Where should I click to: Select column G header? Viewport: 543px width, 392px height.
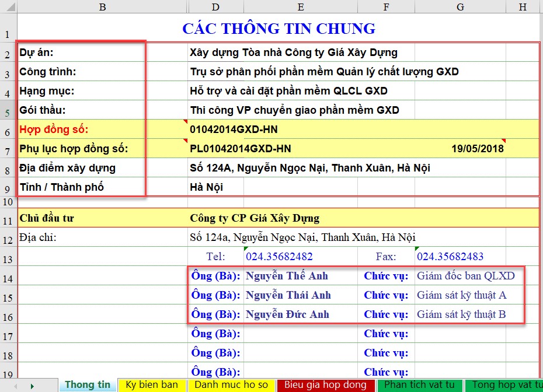point(460,6)
